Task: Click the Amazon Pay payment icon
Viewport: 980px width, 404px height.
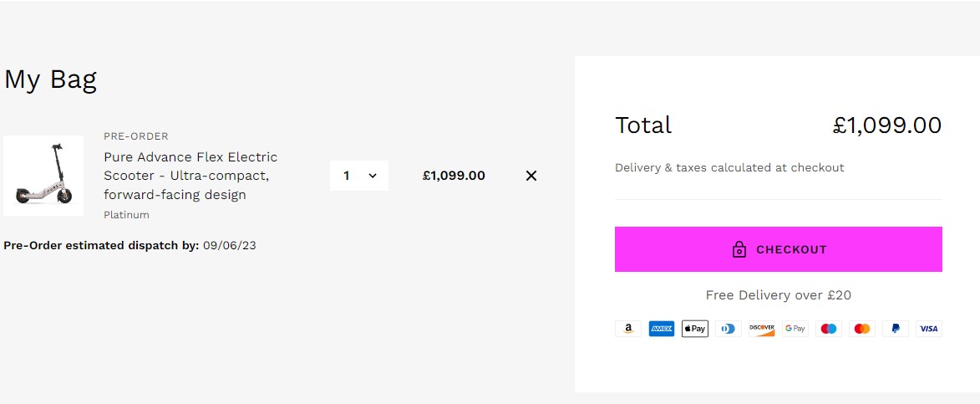Action: point(627,329)
